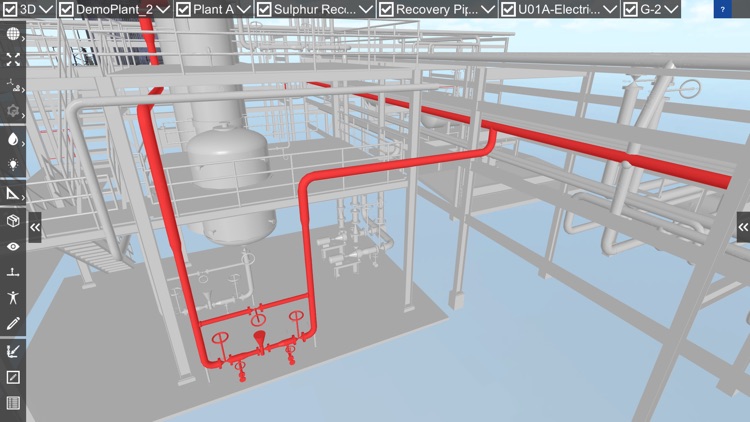Screen dimensions: 750x422
Task: Open the Recovery Piping dropdown arrow
Action: point(488,9)
